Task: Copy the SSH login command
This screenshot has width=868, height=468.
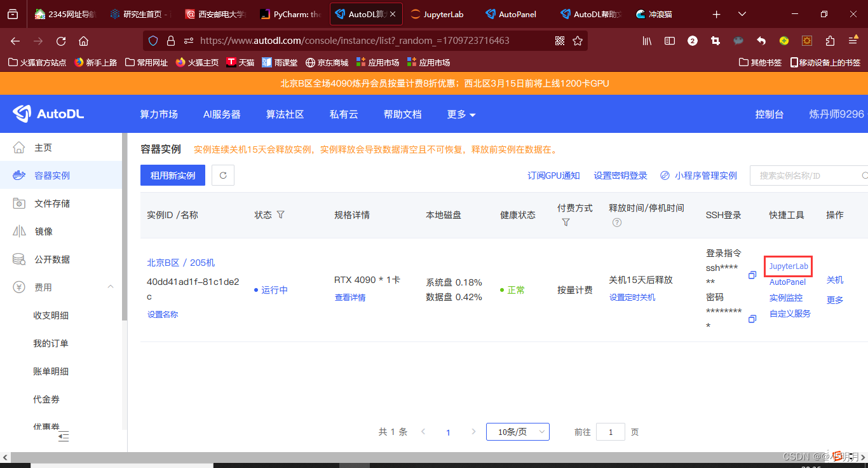Action: pos(752,275)
